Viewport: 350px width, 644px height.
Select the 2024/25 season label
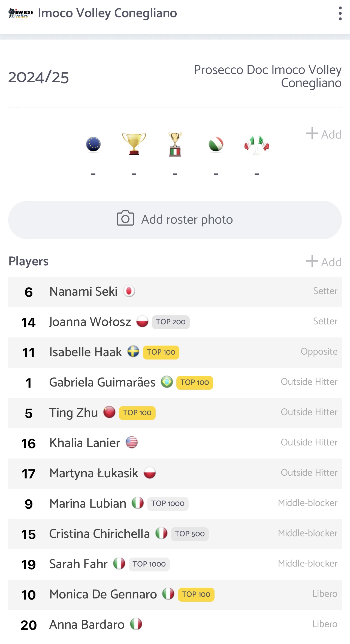(x=38, y=77)
